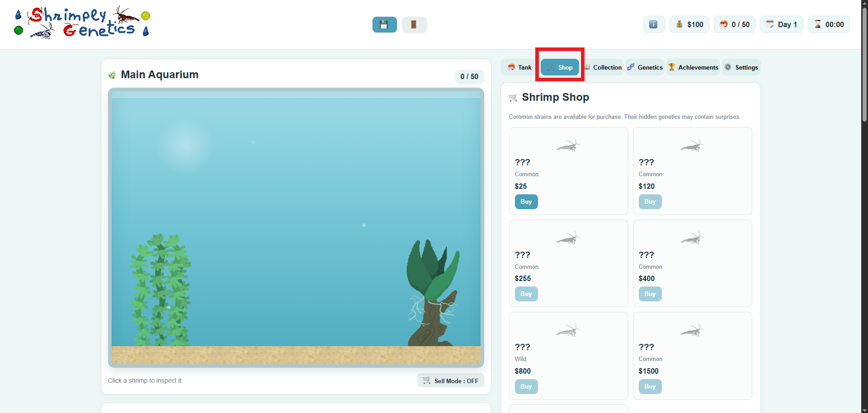Screen dimensions: 868x413
Task: Buy the $120 common shrimp
Action: point(650,202)
